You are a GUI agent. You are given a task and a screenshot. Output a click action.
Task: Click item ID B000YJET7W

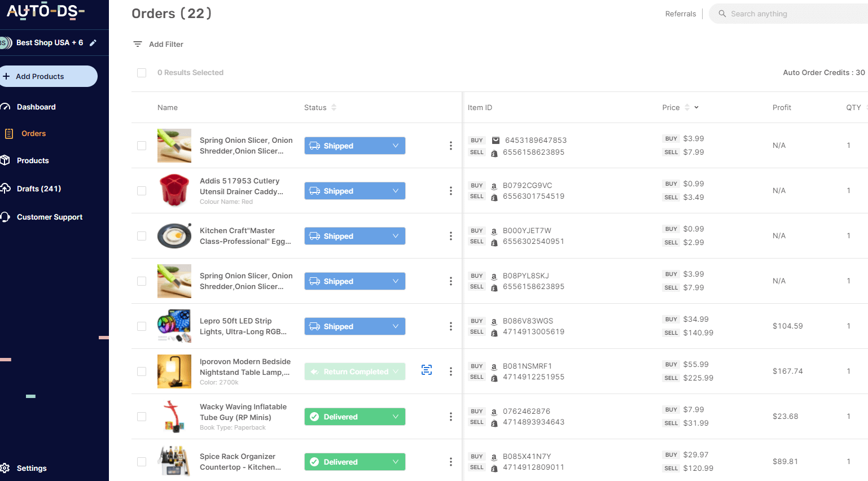527,230
